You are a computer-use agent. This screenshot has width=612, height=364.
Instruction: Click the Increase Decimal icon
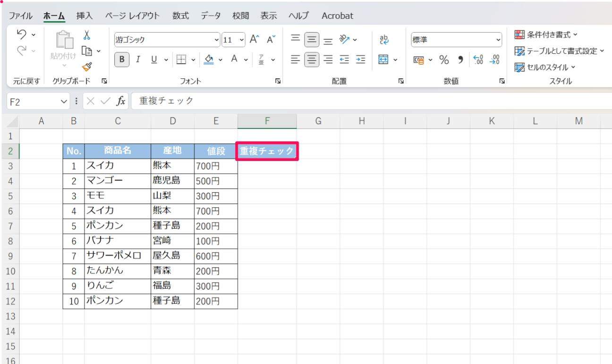coord(478,60)
